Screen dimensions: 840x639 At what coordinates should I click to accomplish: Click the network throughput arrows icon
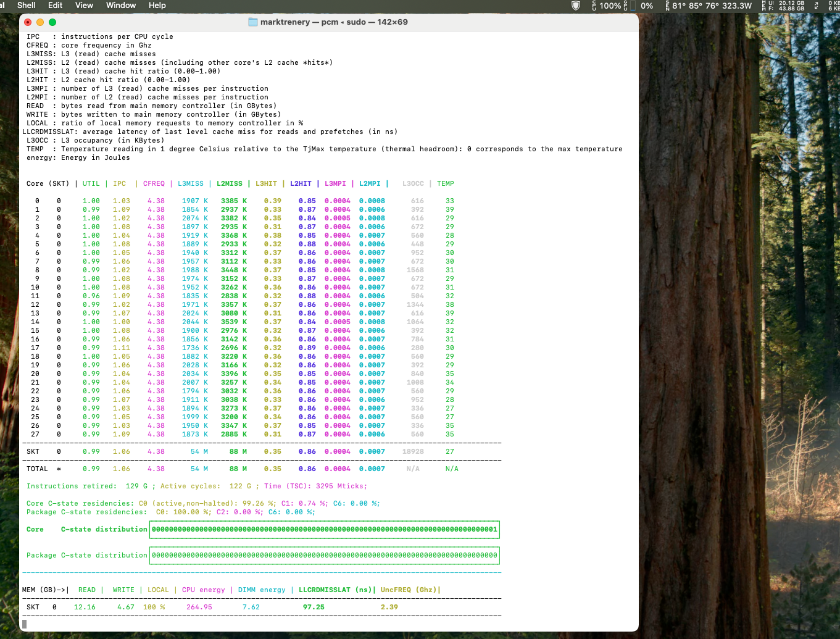coord(816,6)
